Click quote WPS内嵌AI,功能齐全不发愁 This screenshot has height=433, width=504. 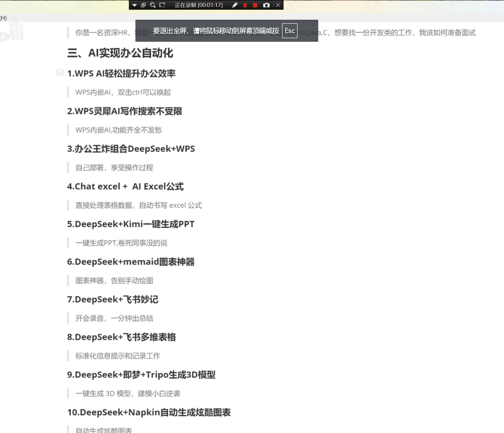pos(119,130)
